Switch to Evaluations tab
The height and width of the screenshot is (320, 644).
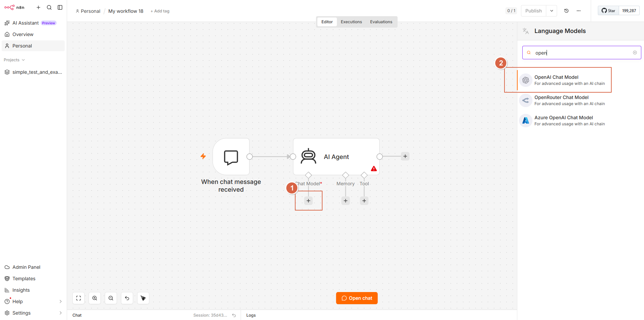[381, 22]
